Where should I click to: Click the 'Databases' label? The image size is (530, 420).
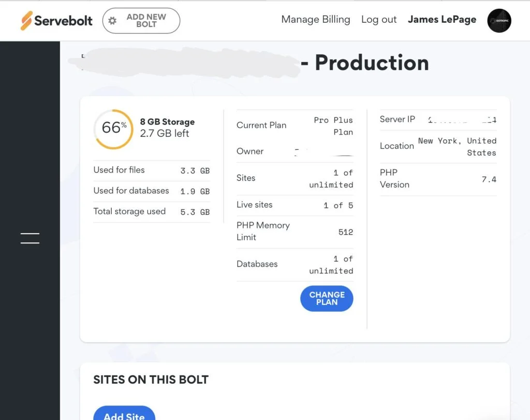coord(257,264)
